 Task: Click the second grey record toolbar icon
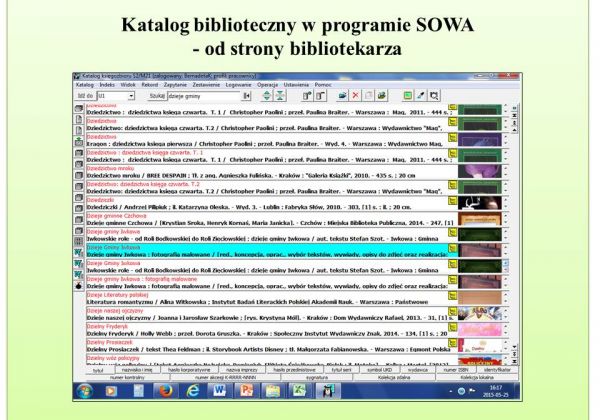321,96
